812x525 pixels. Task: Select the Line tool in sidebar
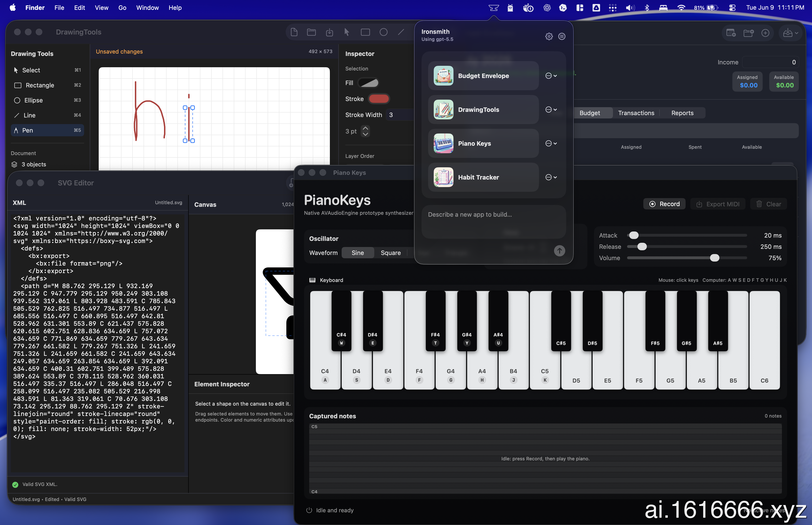pyautogui.click(x=47, y=115)
